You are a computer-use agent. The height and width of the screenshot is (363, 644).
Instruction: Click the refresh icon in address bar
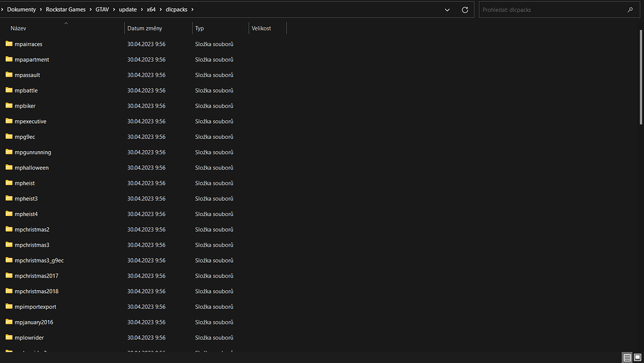[x=464, y=9]
